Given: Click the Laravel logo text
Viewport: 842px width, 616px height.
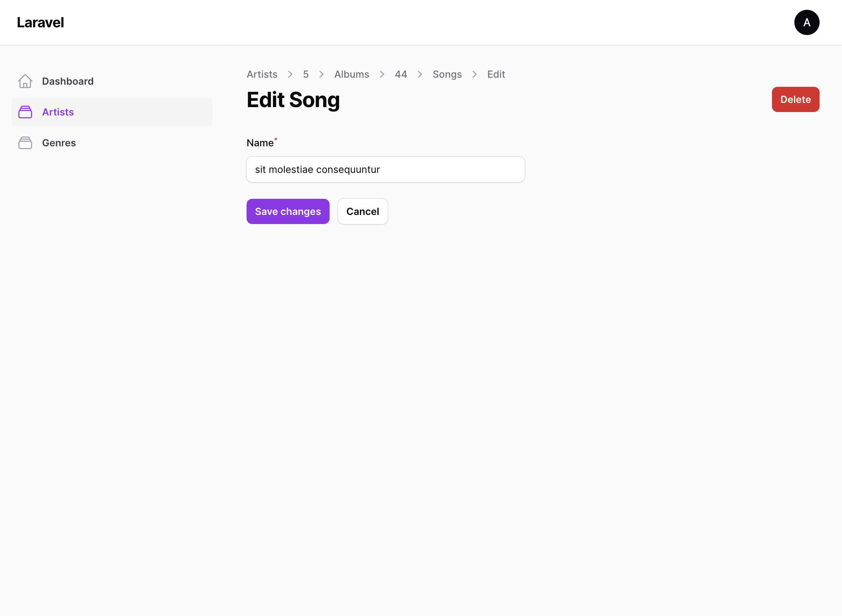Looking at the screenshot, I should 40,22.
